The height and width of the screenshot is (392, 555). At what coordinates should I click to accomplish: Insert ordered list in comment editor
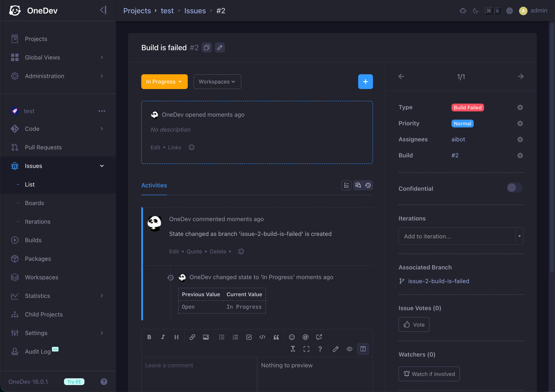tap(235, 337)
